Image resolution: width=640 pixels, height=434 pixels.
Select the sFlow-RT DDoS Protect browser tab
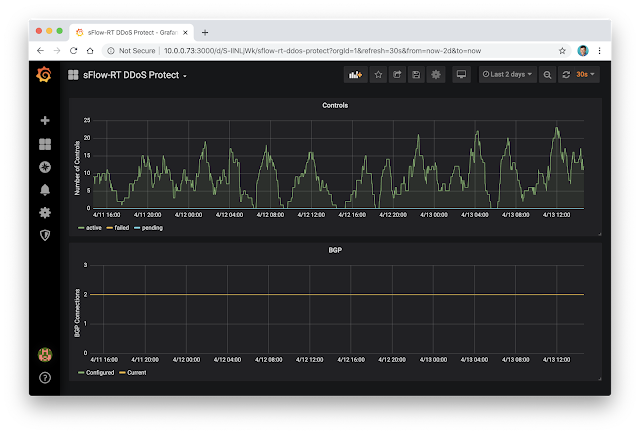point(132,32)
